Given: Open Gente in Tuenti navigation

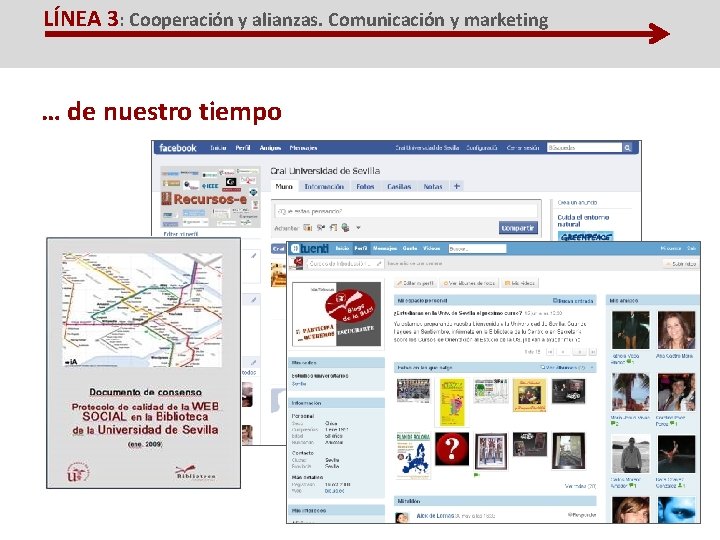Looking at the screenshot, I should click(410, 248).
